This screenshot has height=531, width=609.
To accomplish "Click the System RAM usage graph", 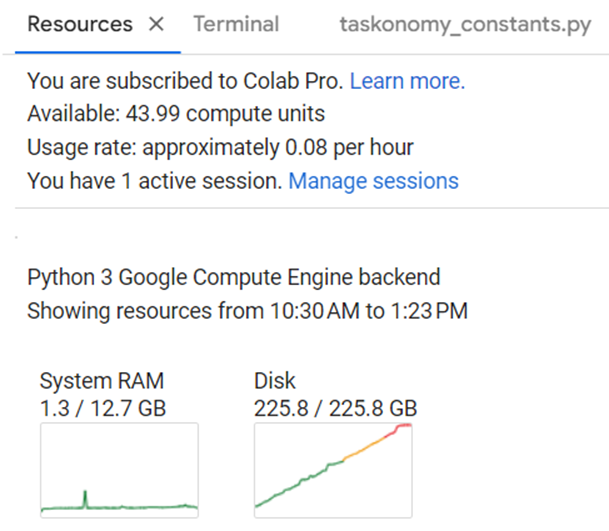I will coord(119,469).
